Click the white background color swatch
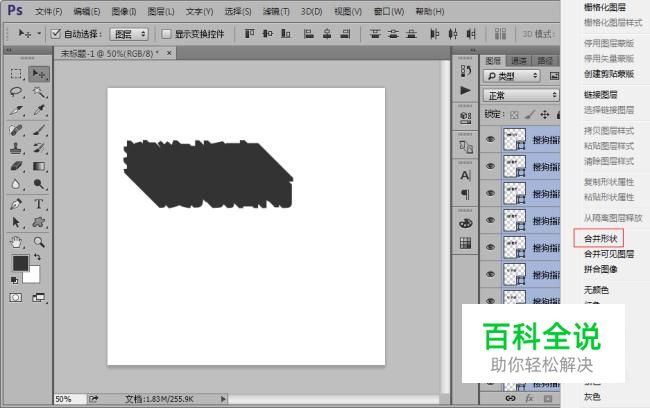 pos(33,277)
